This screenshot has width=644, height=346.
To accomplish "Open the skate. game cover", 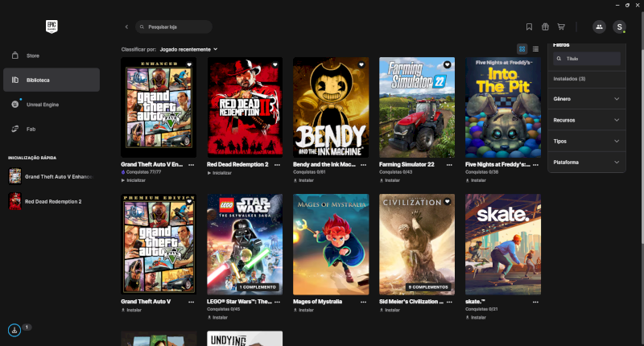I will pos(503,244).
